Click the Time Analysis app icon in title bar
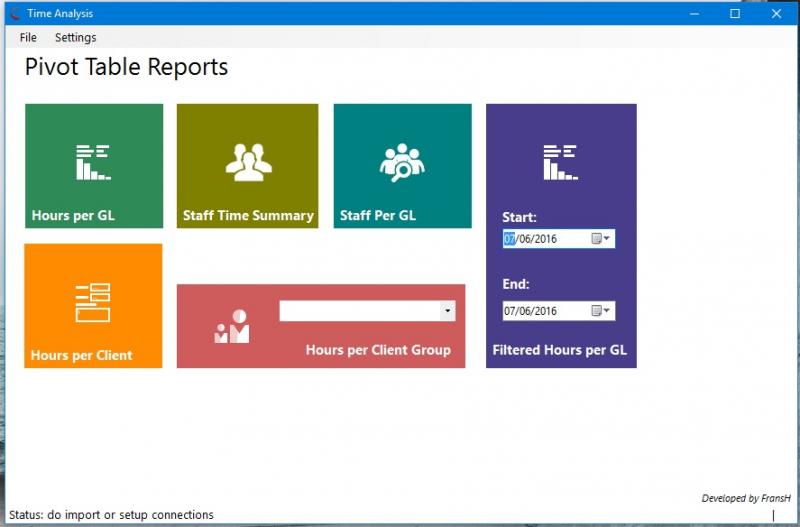 pos(14,14)
